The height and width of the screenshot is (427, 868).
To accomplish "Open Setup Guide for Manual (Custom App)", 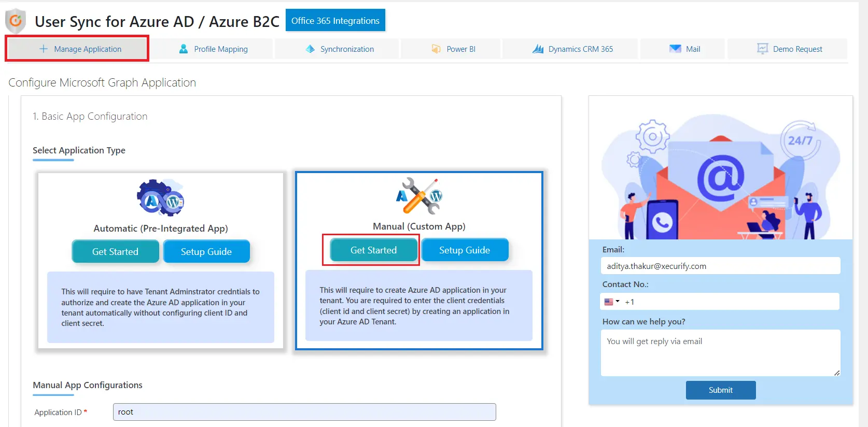I will click(465, 250).
